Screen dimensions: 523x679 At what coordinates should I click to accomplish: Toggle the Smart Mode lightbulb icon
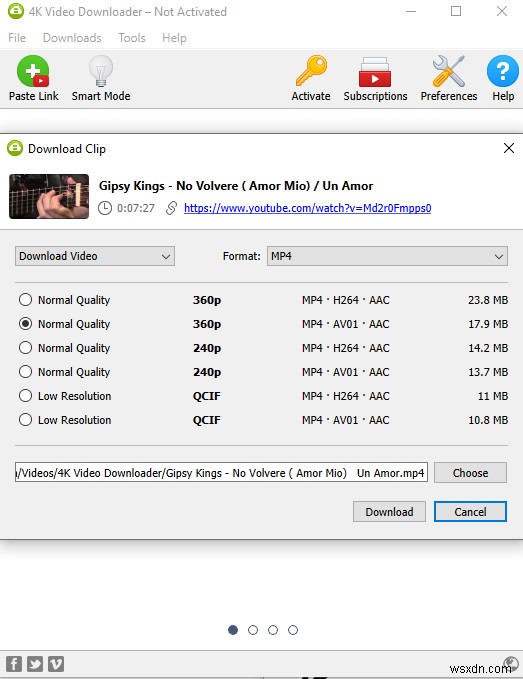(x=100, y=71)
